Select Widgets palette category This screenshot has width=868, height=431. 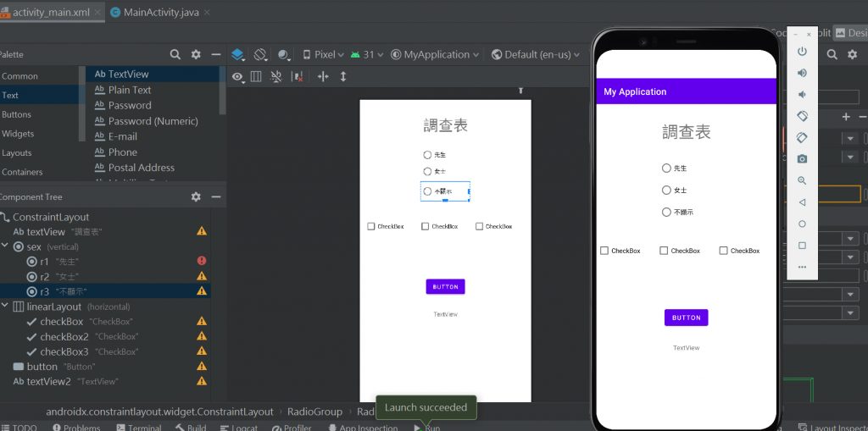coord(18,134)
